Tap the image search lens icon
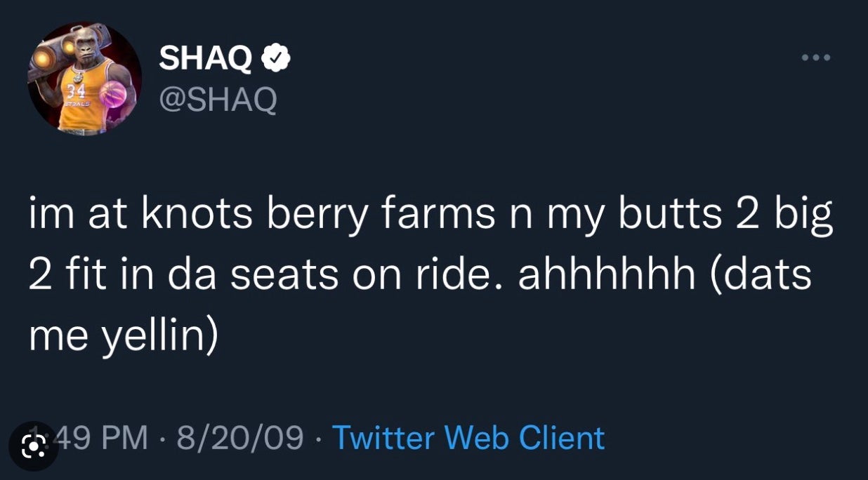This screenshot has width=868, height=480. point(33,446)
